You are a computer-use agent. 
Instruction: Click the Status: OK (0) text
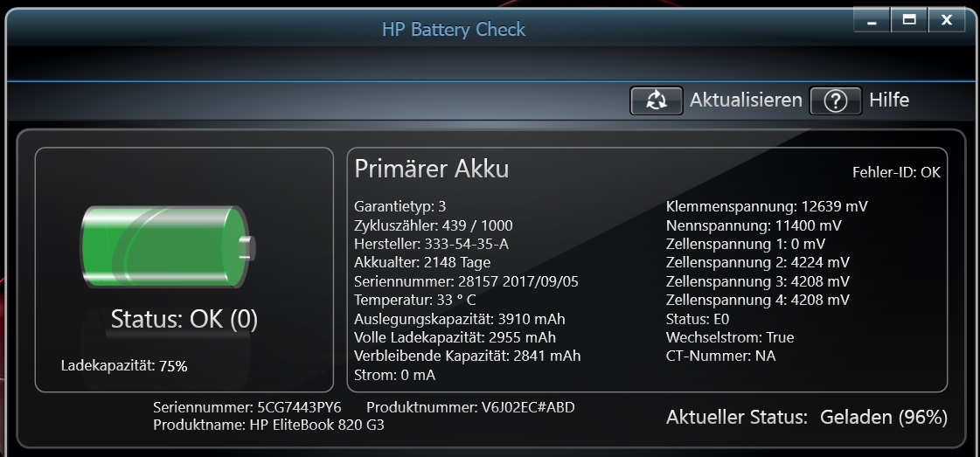(x=184, y=320)
